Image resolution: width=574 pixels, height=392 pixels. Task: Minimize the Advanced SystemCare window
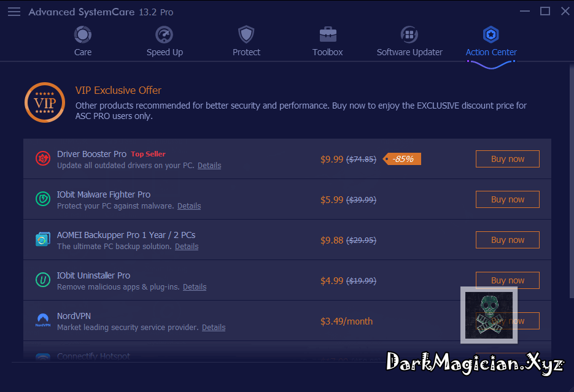pyautogui.click(x=524, y=11)
